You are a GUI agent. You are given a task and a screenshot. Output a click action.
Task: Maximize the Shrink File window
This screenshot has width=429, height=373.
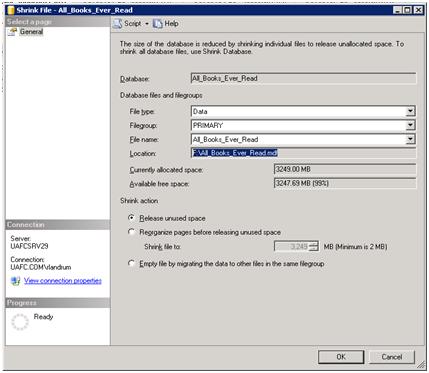(x=407, y=10)
